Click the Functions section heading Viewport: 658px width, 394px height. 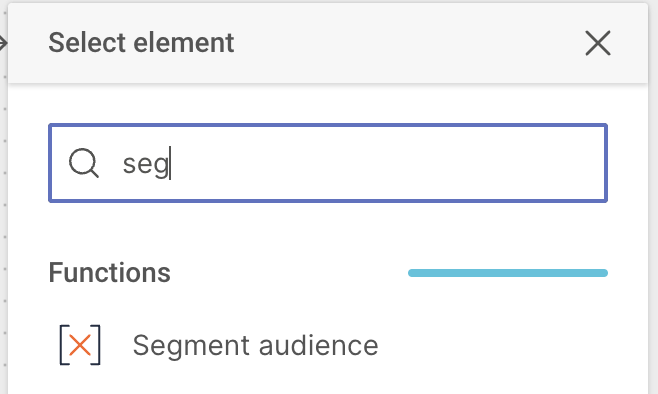pyautogui.click(x=110, y=273)
